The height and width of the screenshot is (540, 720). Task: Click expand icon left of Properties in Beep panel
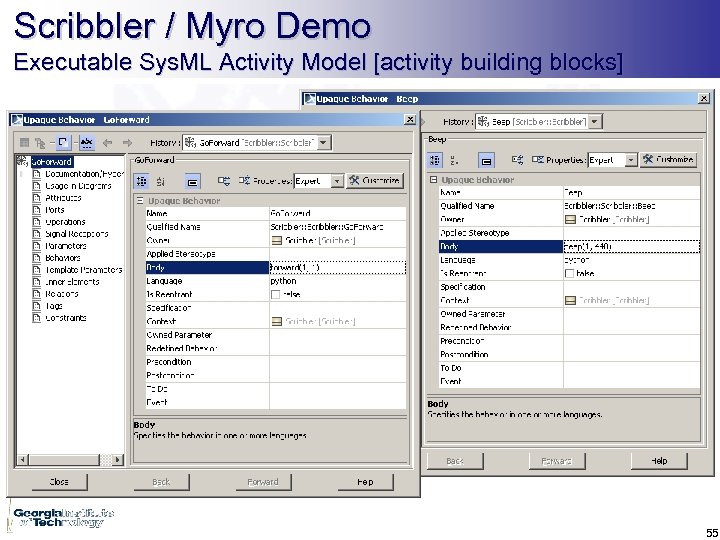point(518,160)
